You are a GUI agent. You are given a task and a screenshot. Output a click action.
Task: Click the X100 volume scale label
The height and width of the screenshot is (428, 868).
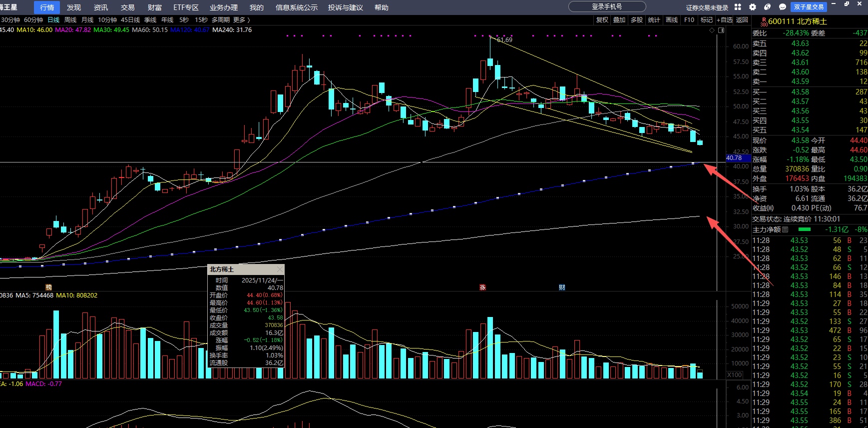[x=735, y=375]
